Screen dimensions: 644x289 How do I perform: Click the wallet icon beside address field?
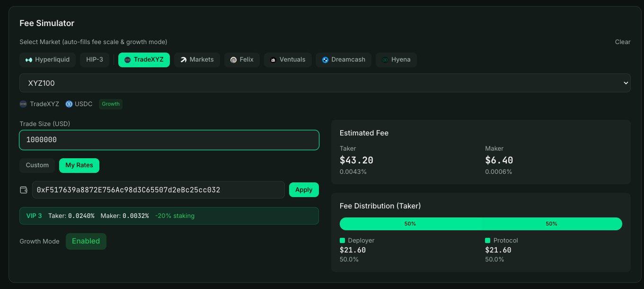point(24,190)
